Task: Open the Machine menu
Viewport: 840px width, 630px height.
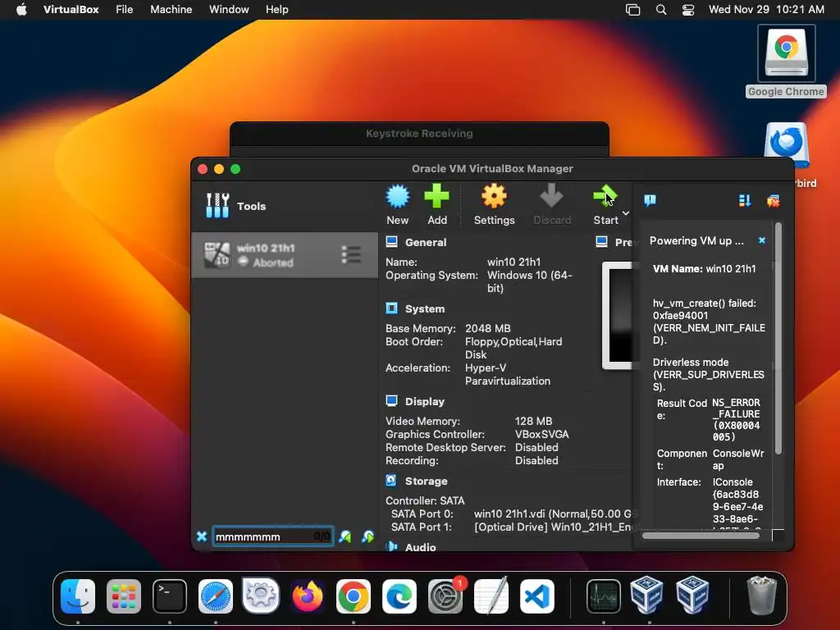Action: pyautogui.click(x=171, y=9)
